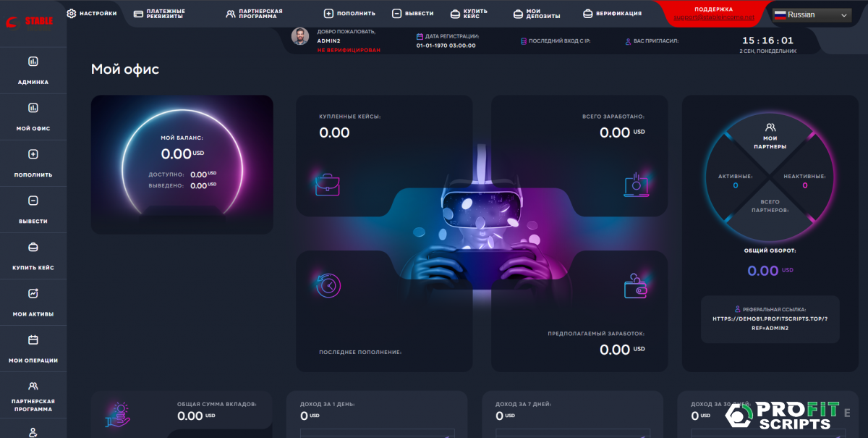Screen dimensions: 868x438
Task: Open the Russian language dropdown
Action: tap(812, 14)
